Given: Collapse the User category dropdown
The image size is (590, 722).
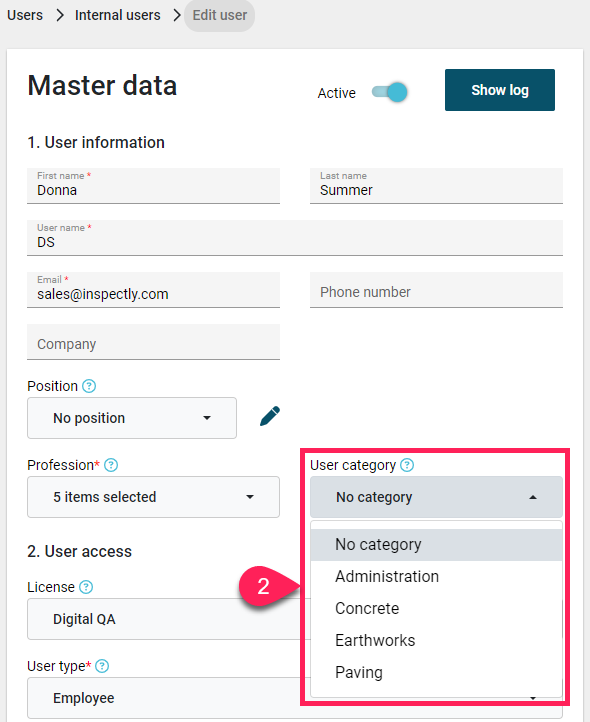Looking at the screenshot, I should tap(436, 497).
